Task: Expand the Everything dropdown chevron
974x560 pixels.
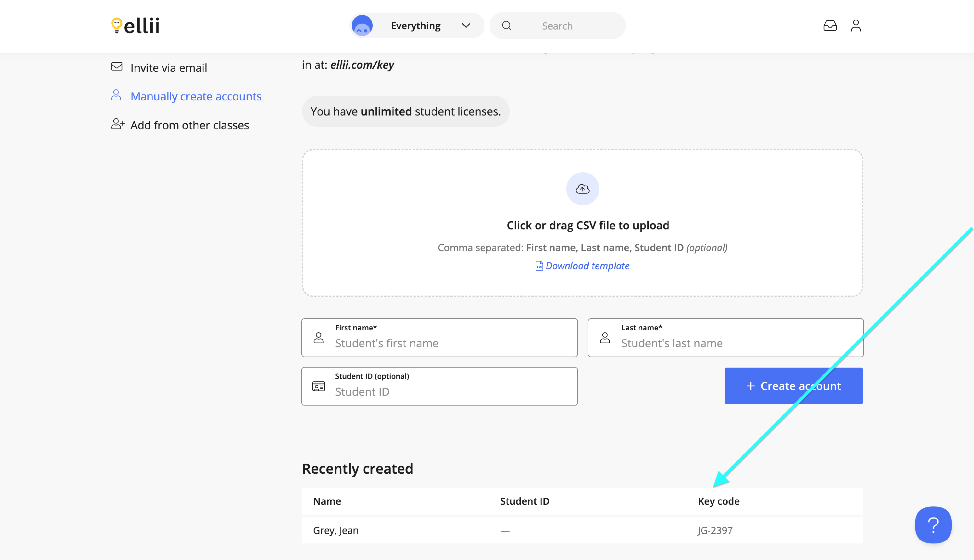Action: [x=466, y=26]
